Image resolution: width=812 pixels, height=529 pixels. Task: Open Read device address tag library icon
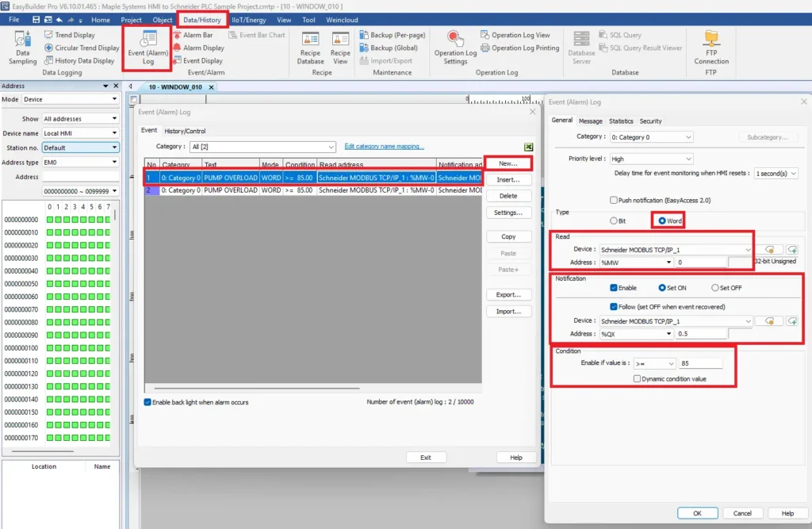pos(769,250)
